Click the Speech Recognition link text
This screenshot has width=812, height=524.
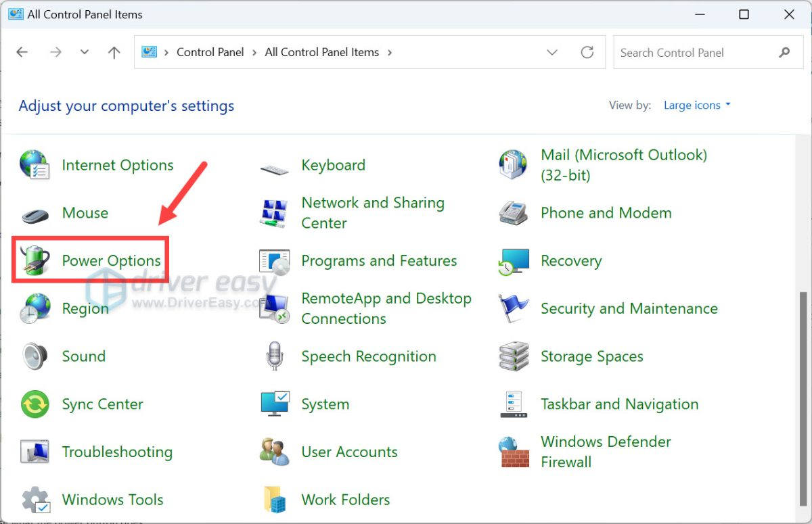[x=369, y=356]
